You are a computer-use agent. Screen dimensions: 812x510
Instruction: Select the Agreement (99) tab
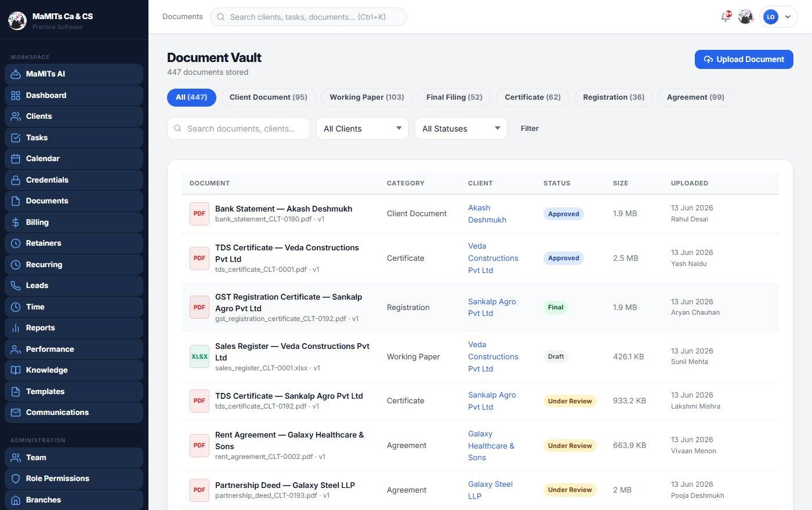coord(695,97)
